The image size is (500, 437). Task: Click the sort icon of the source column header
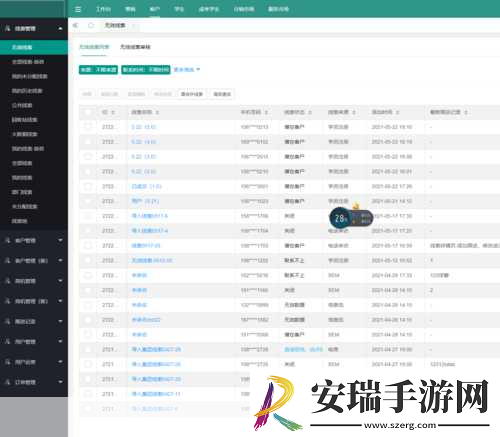pos(354,112)
